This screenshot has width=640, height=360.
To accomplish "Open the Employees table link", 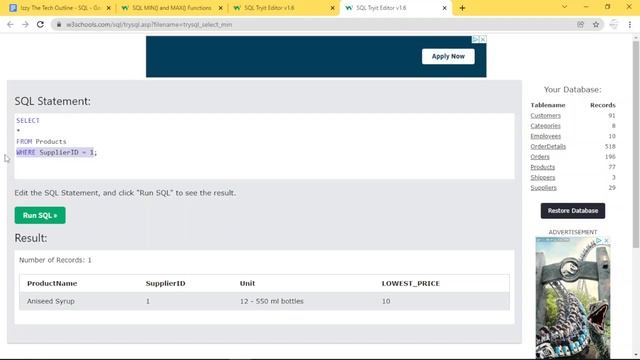I will click(x=545, y=136).
